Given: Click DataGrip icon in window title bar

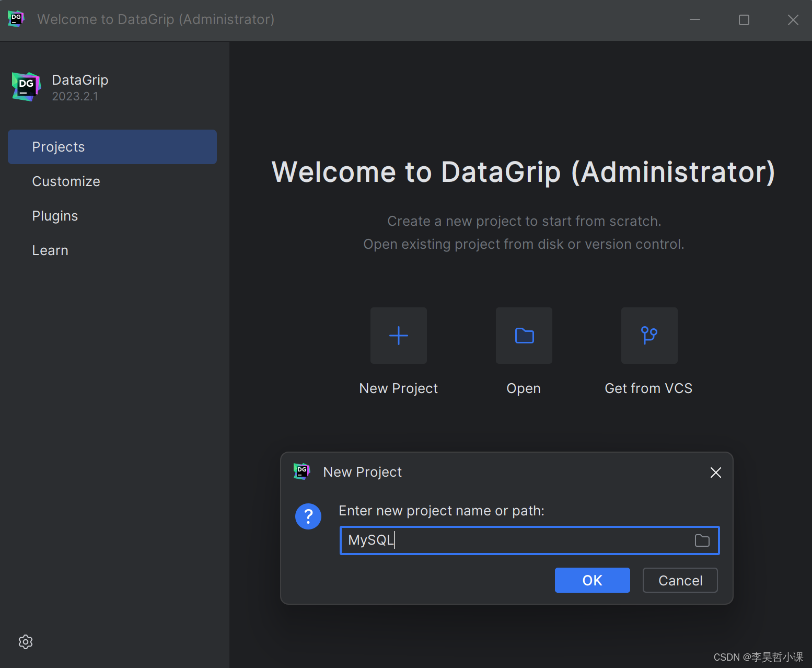Looking at the screenshot, I should click(x=16, y=19).
